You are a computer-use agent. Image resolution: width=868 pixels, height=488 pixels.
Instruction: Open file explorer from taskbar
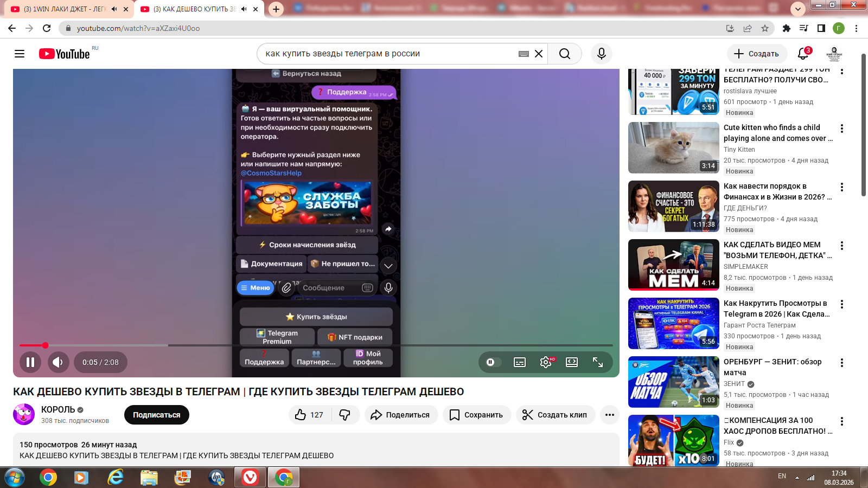[149, 478]
